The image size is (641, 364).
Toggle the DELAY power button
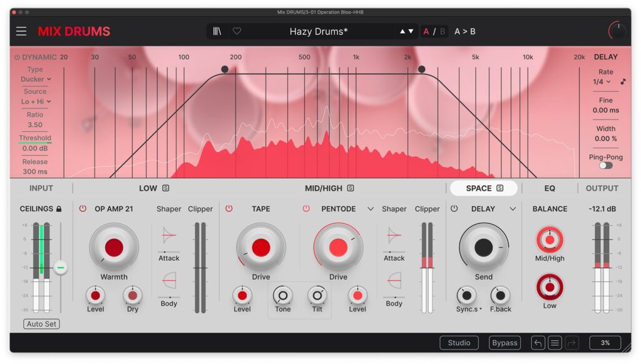pyautogui.click(x=454, y=208)
